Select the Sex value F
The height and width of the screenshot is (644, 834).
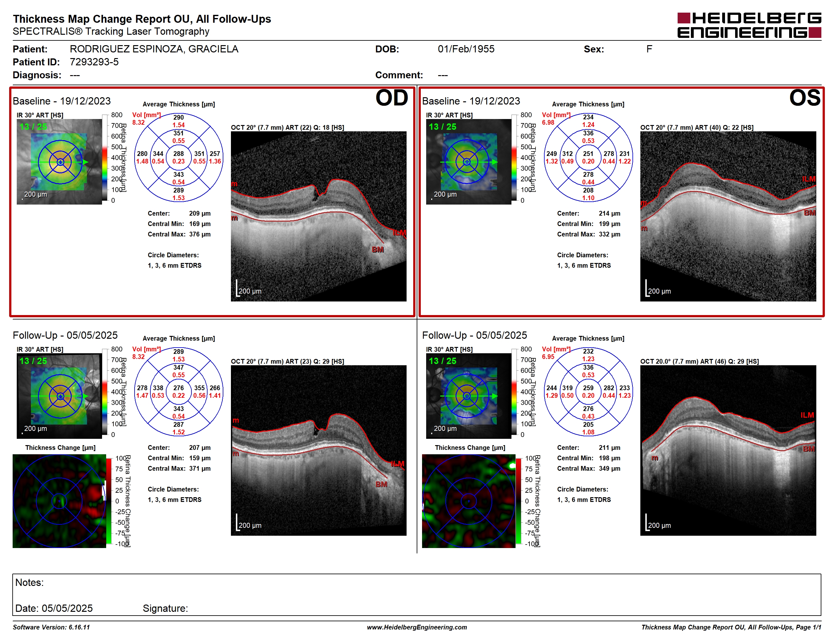[x=649, y=49]
